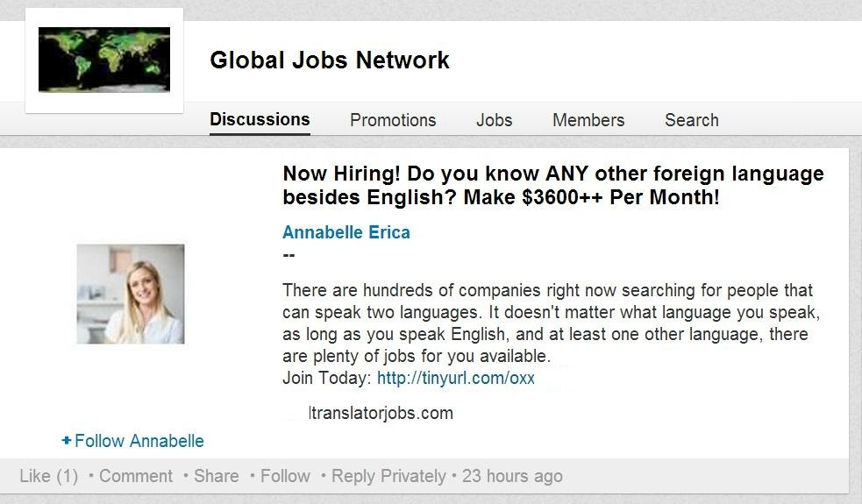Click the world map group logo
The image size is (862, 504).
click(x=103, y=60)
